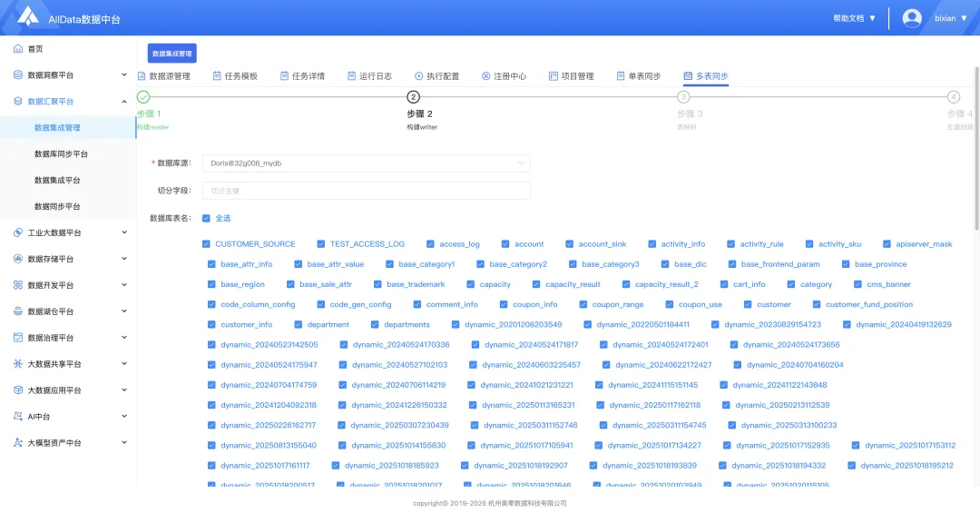Viewport: 980px width, 513px height.
Task: Click the AI中台 sidebar icon
Action: tap(18, 417)
